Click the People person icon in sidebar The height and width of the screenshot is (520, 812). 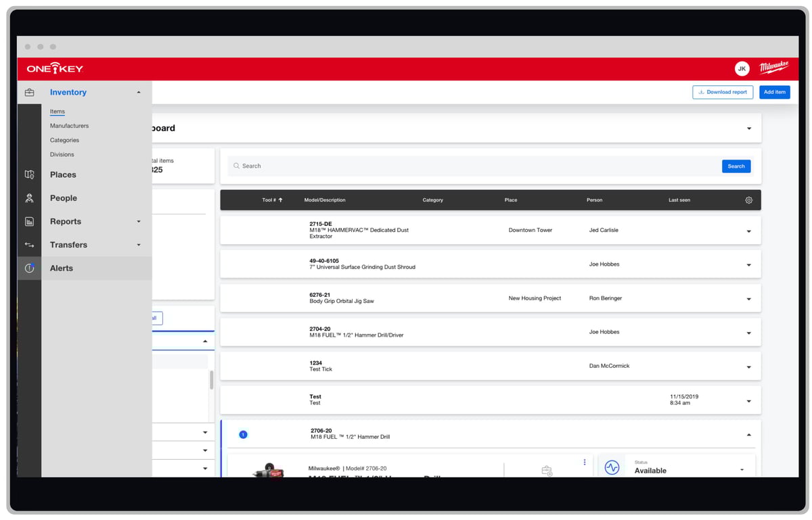point(29,197)
